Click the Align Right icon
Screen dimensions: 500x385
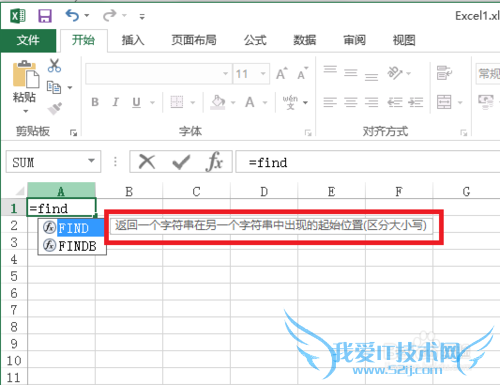click(371, 102)
